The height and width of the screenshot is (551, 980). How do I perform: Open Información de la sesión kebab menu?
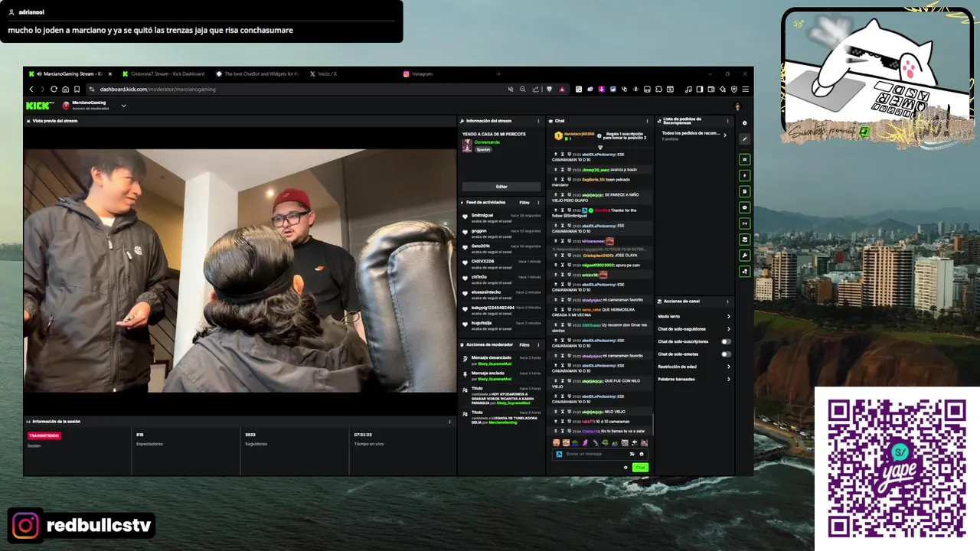pos(449,422)
